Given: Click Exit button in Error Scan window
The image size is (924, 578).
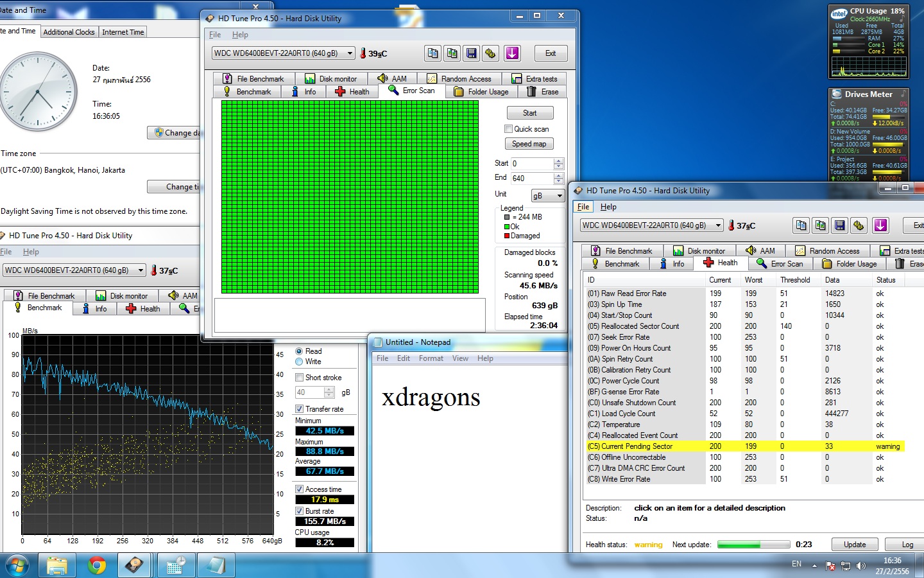Looking at the screenshot, I should 551,53.
